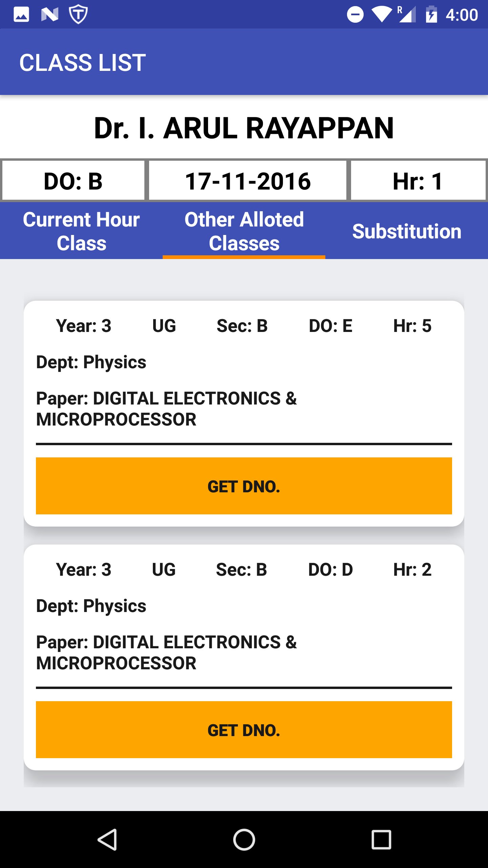The width and height of the screenshot is (488, 868).
Task: Tap the DO: B box
Action: (x=73, y=181)
